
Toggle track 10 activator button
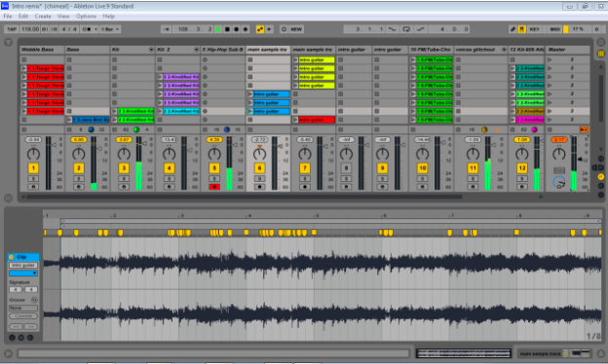(422, 168)
